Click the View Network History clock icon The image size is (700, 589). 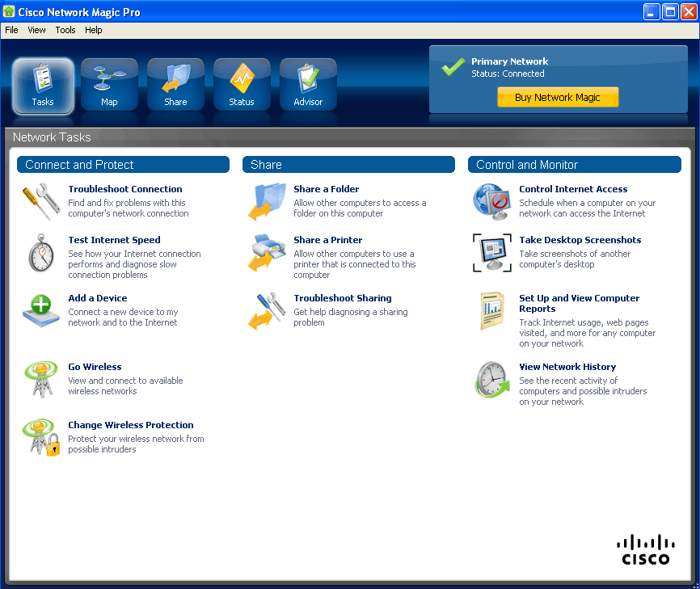click(x=492, y=380)
